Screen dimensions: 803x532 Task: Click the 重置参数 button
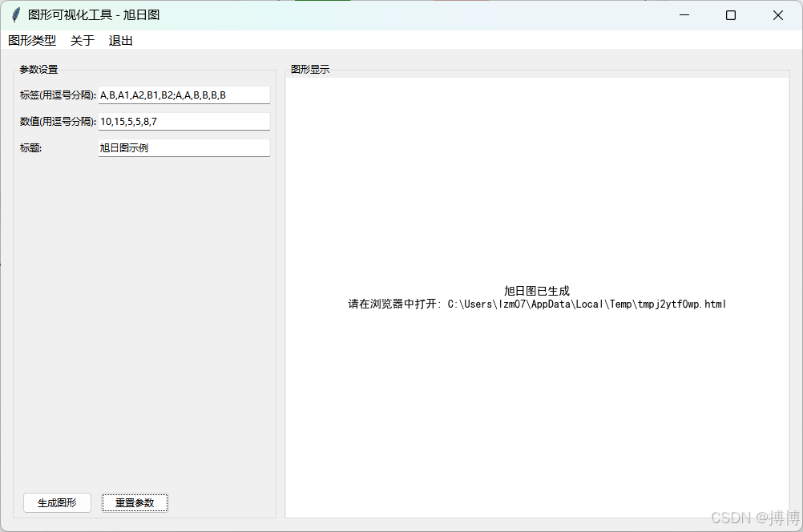[x=135, y=503]
